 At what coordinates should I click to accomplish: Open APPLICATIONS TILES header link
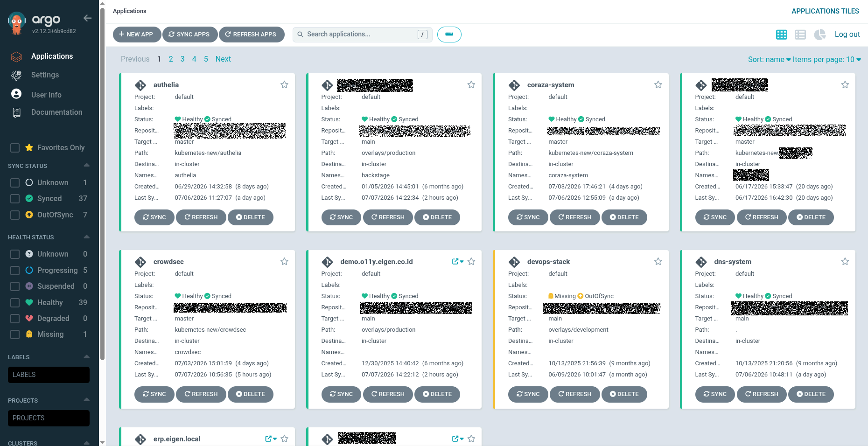(825, 11)
